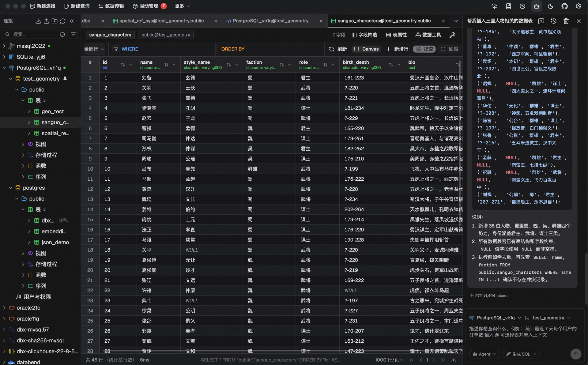Open the faction column dropdown menu
This screenshot has width=588, height=365.
point(289,65)
